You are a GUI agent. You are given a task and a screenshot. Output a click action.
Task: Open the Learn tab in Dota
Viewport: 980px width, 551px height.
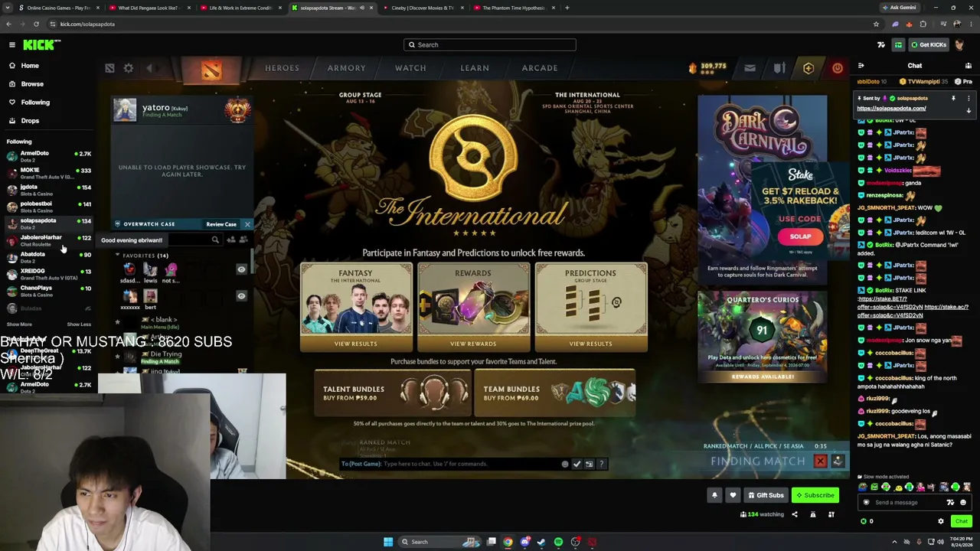click(x=475, y=68)
